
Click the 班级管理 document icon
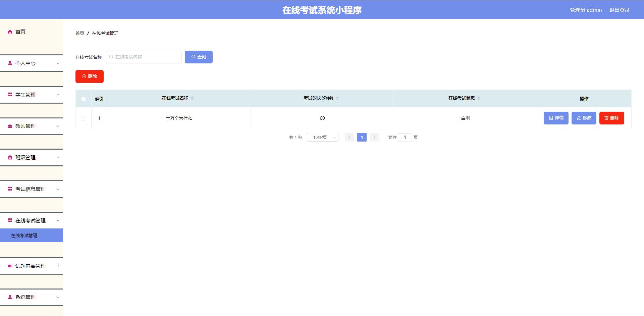coord(10,157)
